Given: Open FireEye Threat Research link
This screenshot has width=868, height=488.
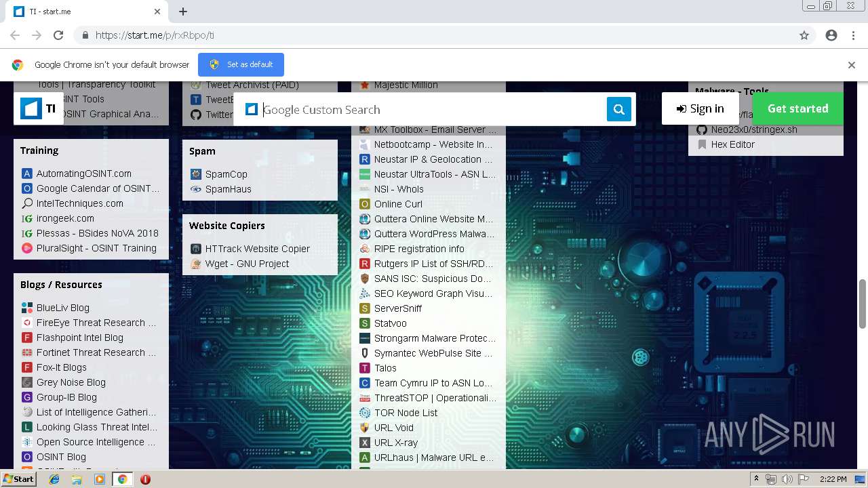Looking at the screenshot, I should 96,323.
